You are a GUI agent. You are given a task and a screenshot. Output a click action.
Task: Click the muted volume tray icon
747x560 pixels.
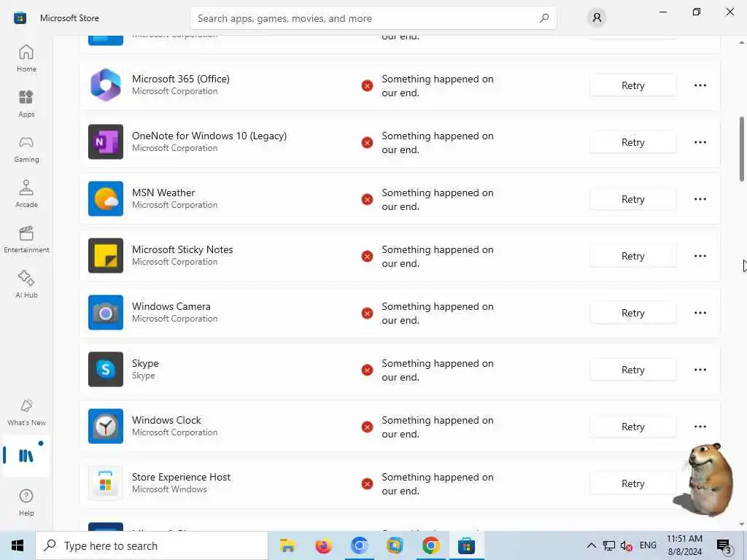(626, 545)
